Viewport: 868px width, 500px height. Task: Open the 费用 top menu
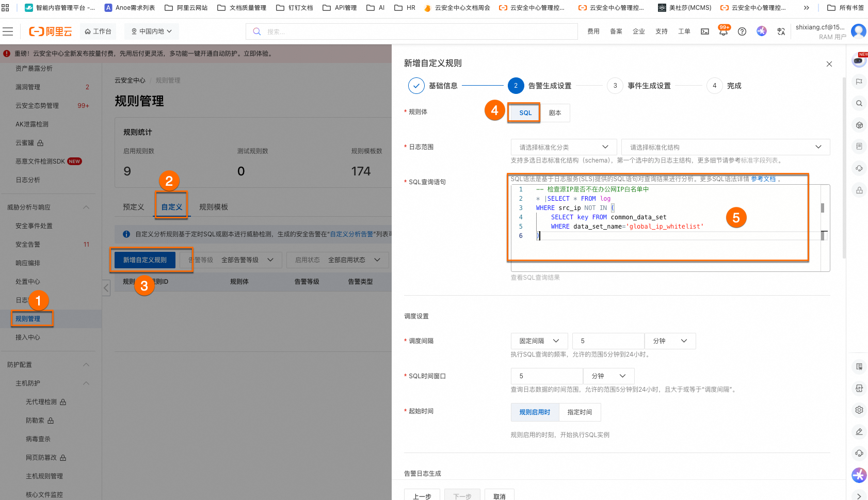[593, 31]
